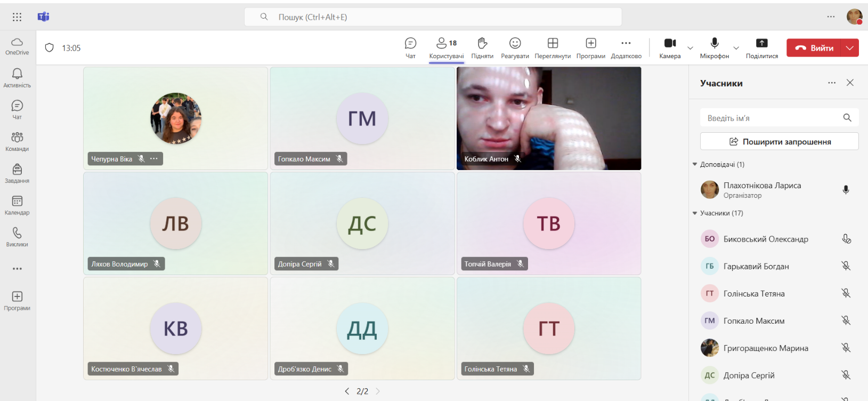Open Команди teams in sidebar
This screenshot has width=868, height=401.
click(17, 141)
